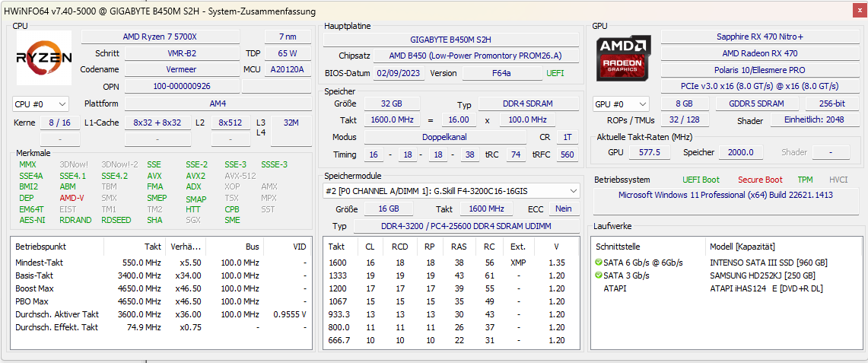Select the Basis-Takt row
The height and width of the screenshot is (363, 868).
[x=161, y=275]
